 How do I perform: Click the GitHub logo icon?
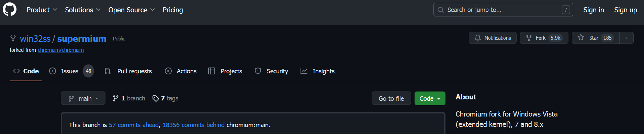click(x=10, y=10)
